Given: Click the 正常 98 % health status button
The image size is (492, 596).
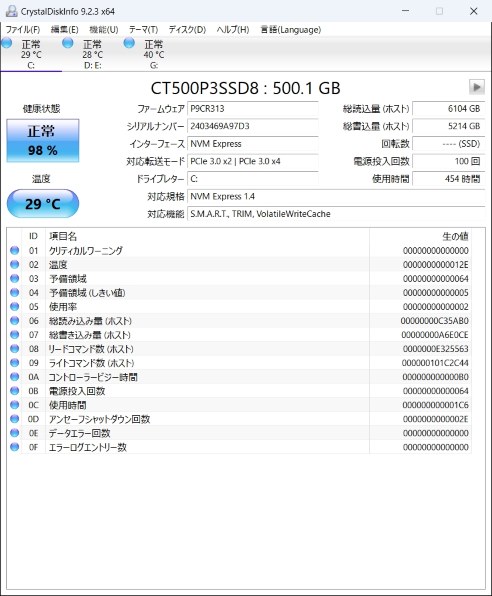Looking at the screenshot, I should 43,141.
